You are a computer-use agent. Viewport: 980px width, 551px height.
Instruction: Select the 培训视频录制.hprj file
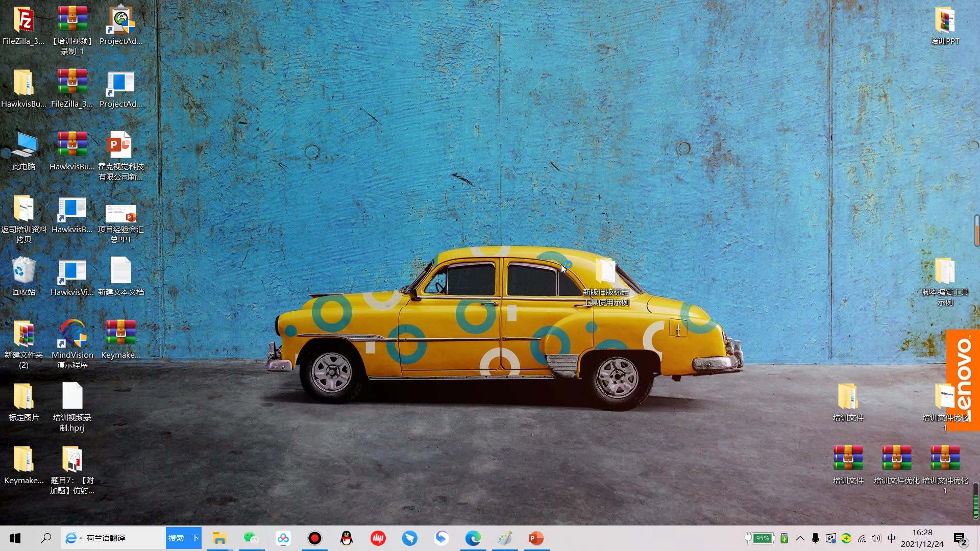point(72,396)
